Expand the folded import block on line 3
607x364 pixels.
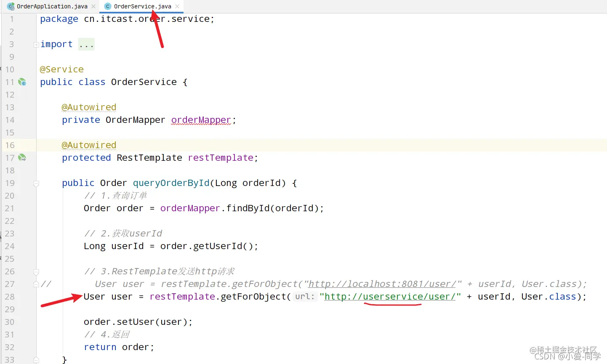click(36, 45)
